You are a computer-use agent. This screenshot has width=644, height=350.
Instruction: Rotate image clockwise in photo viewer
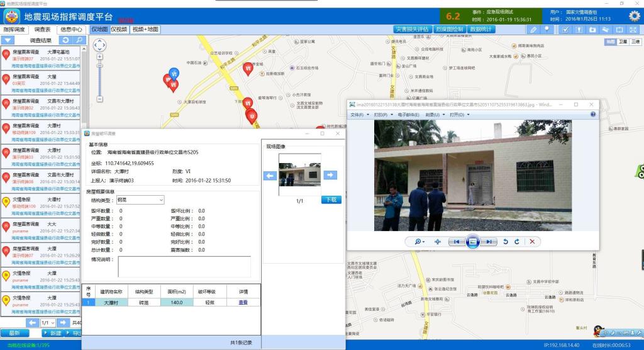coord(517,242)
